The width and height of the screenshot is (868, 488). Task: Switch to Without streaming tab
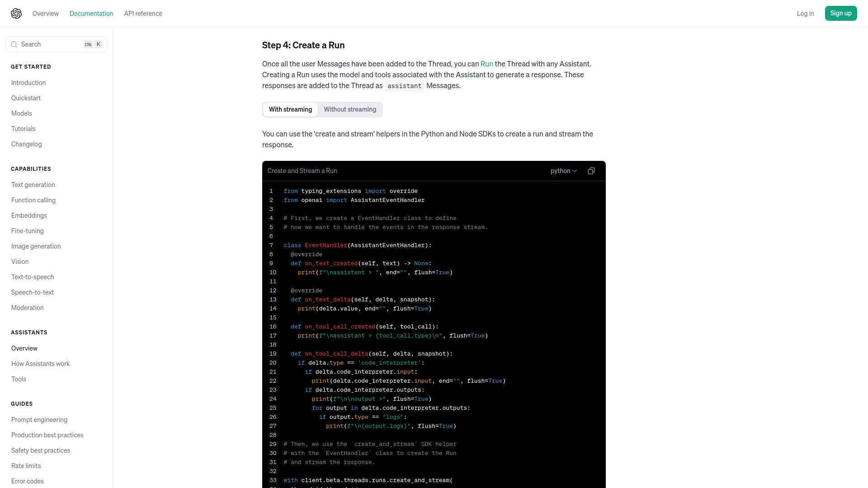click(350, 109)
